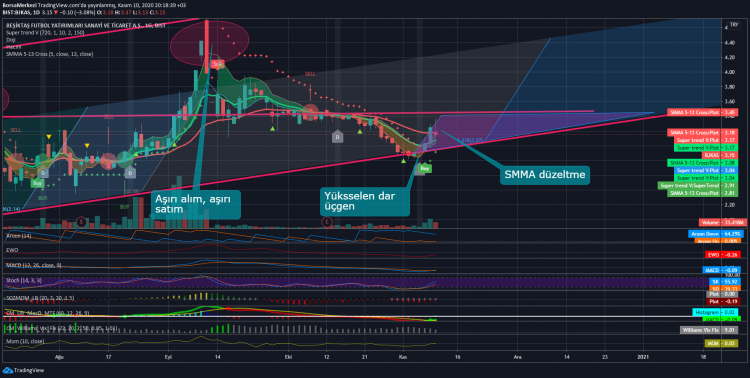Click the Mom (10, close) pane title
Screen dimensions: 750x378
click(25, 341)
